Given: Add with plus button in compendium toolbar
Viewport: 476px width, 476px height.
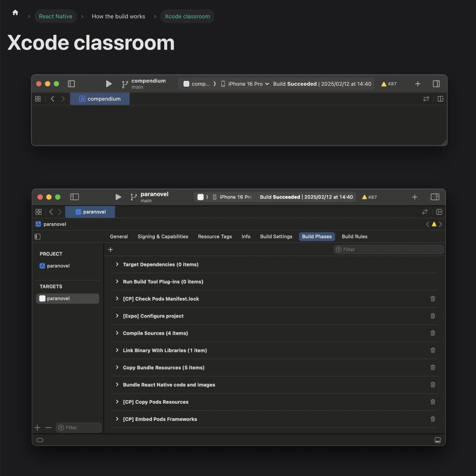Looking at the screenshot, I should click(x=418, y=84).
